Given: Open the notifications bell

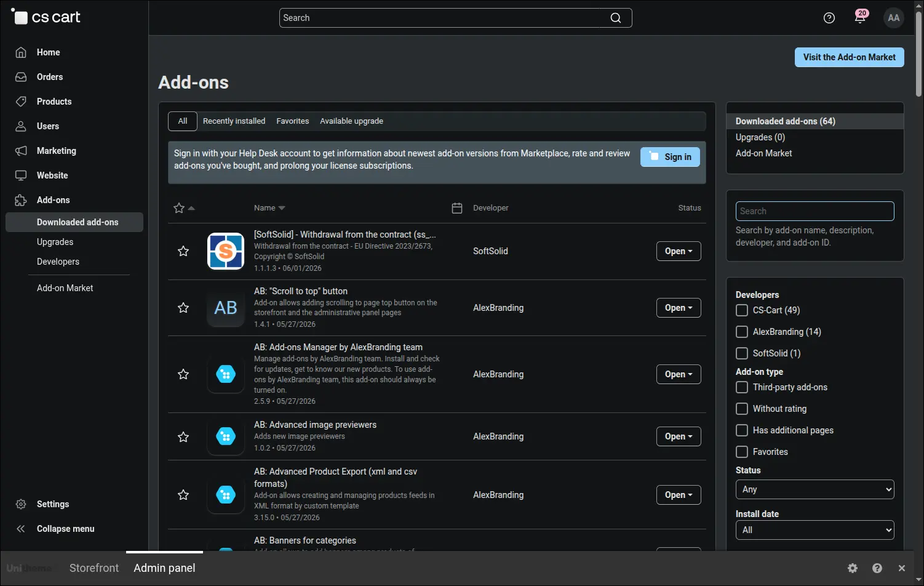Looking at the screenshot, I should 860,17.
